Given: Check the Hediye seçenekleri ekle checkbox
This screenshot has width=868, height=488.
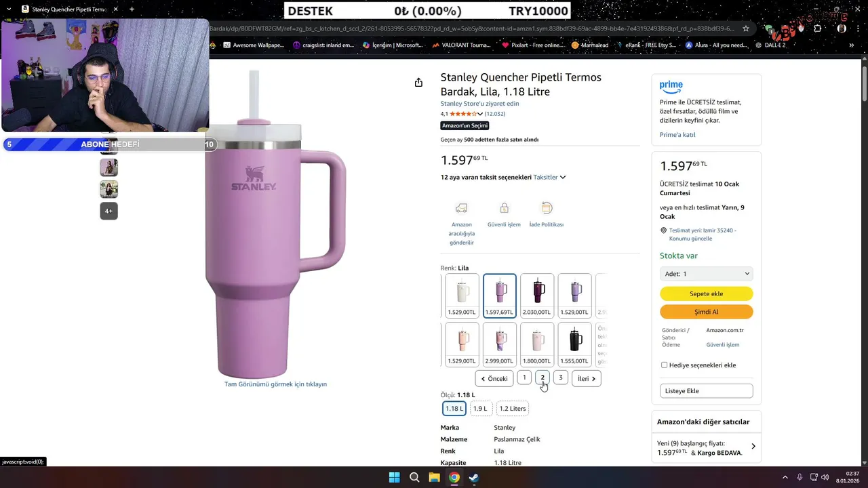Looking at the screenshot, I should (664, 365).
